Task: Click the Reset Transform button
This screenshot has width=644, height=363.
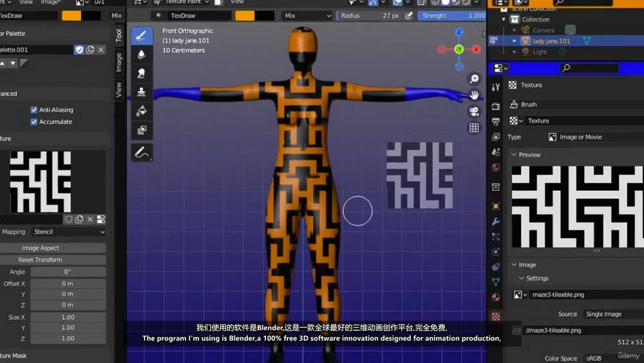Action: point(53,260)
